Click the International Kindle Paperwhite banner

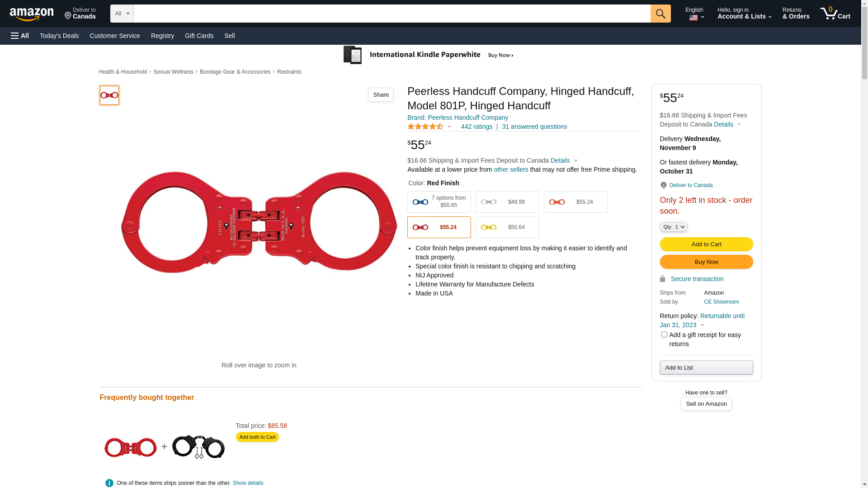[x=429, y=55]
